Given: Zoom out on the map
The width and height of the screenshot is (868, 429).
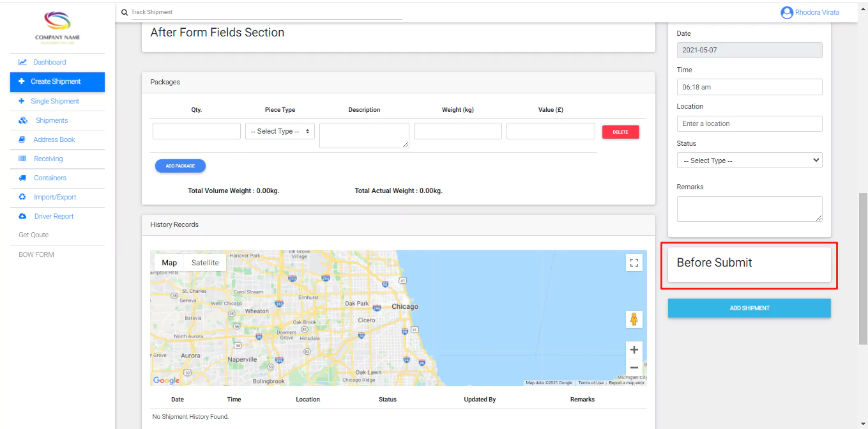Looking at the screenshot, I should (x=634, y=368).
